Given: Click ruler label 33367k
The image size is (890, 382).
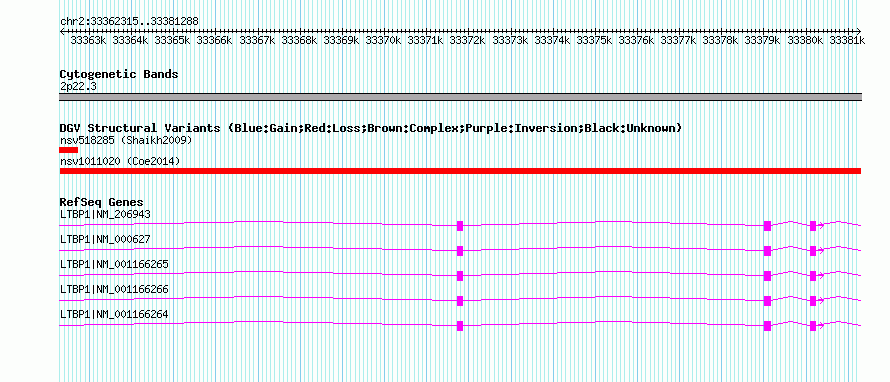Looking at the screenshot, I should 257,40.
